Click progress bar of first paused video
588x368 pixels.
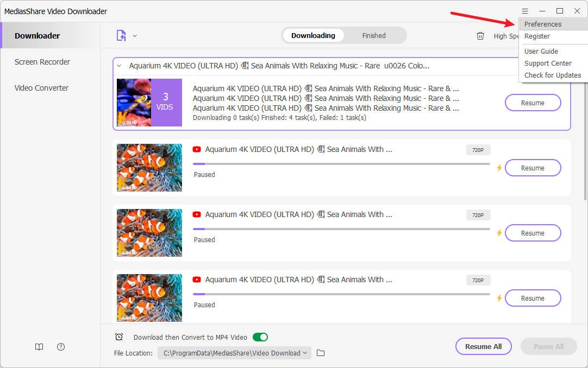click(x=341, y=163)
